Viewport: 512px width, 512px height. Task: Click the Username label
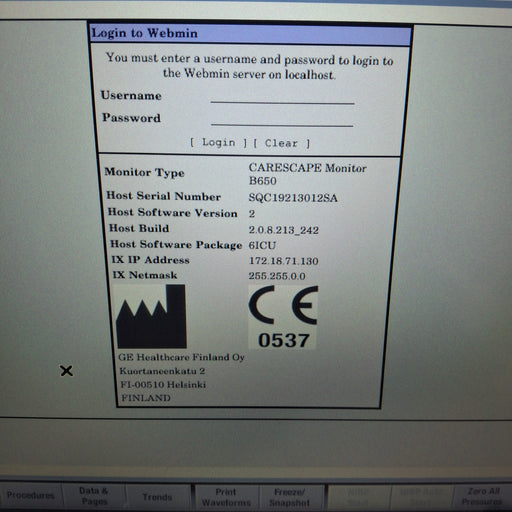pyautogui.click(x=131, y=95)
